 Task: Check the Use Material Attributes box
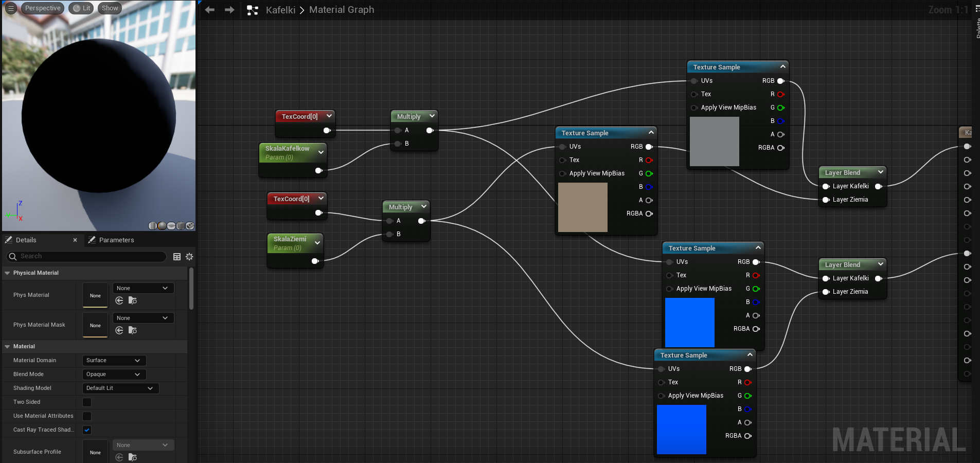pyautogui.click(x=87, y=416)
